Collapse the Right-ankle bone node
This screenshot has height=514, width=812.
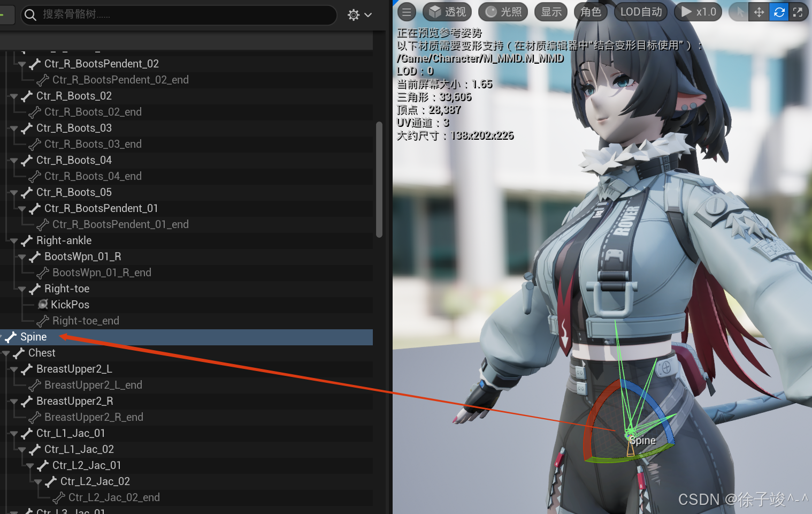14,241
